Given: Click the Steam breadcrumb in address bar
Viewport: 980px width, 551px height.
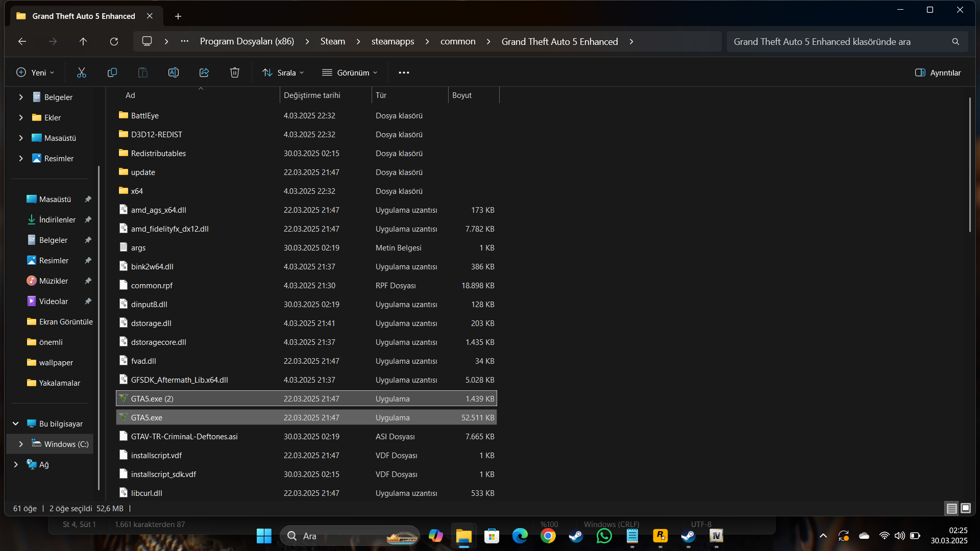Looking at the screenshot, I should 332,41.
